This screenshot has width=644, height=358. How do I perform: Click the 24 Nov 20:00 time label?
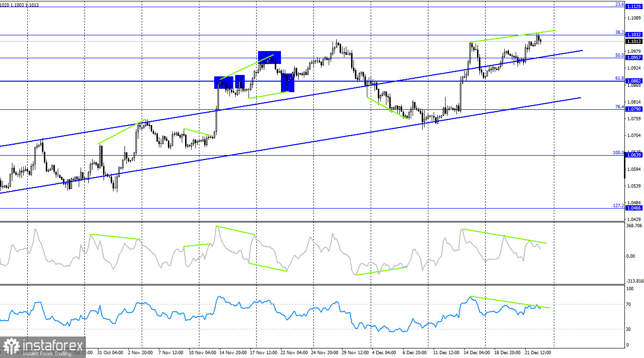point(324,352)
